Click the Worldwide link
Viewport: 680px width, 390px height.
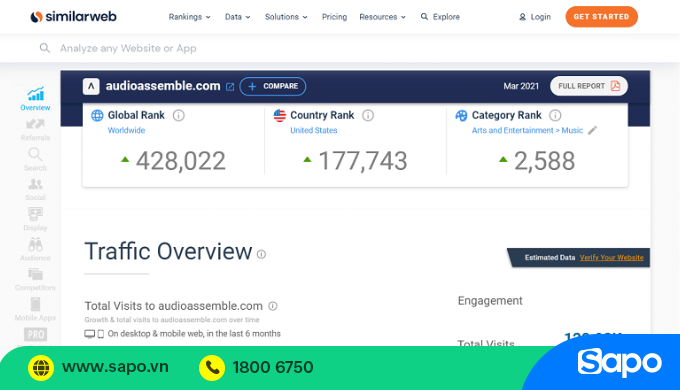coord(126,130)
